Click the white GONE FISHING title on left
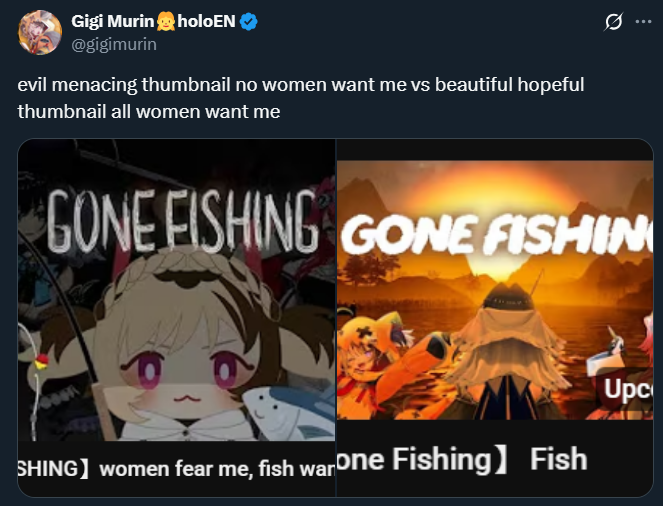Screen dimensions: 663x506 point(183,221)
